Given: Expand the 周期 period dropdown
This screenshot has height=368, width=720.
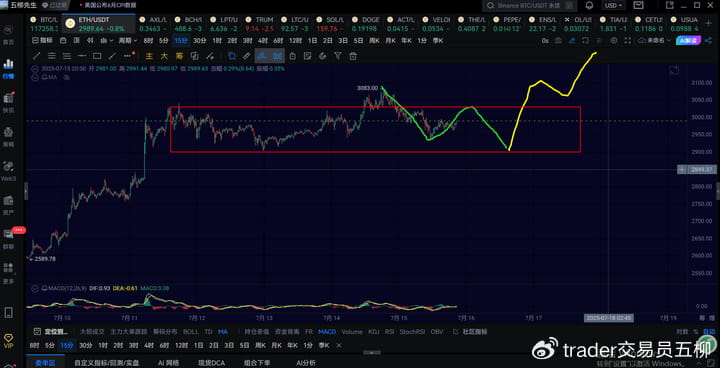Looking at the screenshot, I should [x=128, y=40].
